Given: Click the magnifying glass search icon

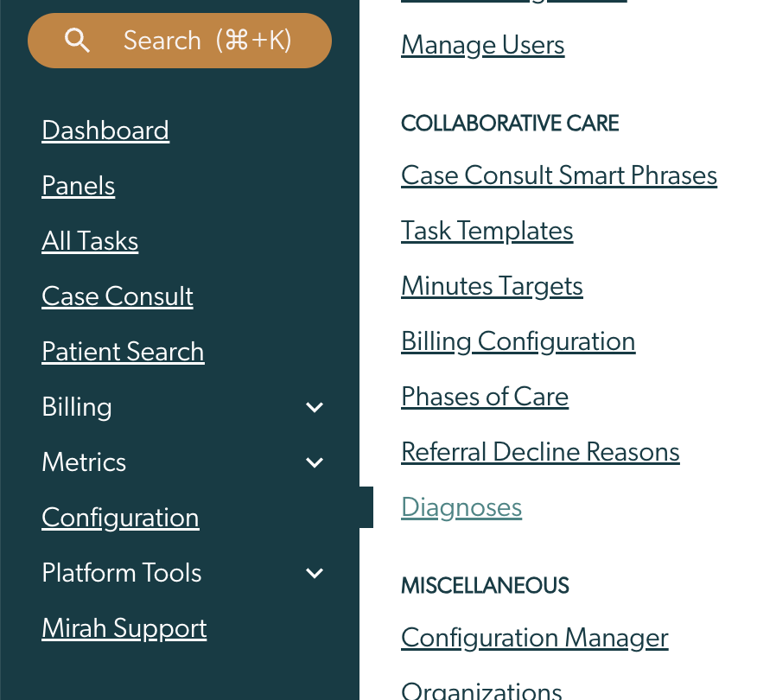Looking at the screenshot, I should coord(77,40).
